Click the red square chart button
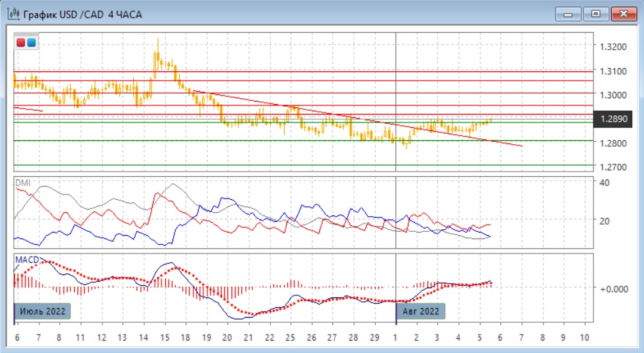 [21, 43]
